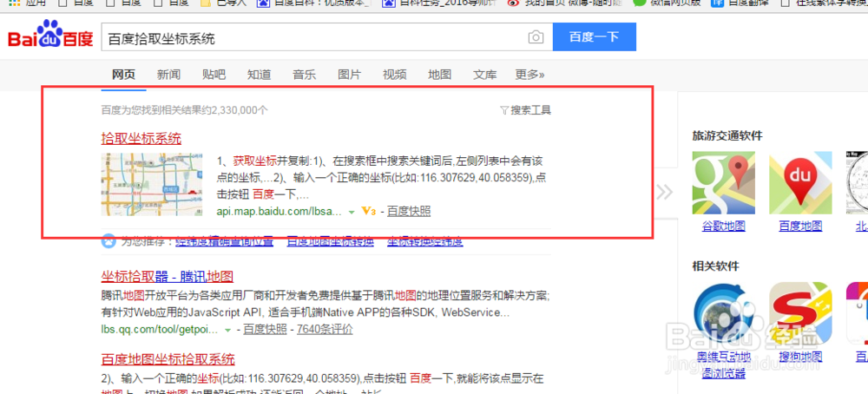Click the 搜狗地图 app icon
The height and width of the screenshot is (394, 868).
pos(800,313)
